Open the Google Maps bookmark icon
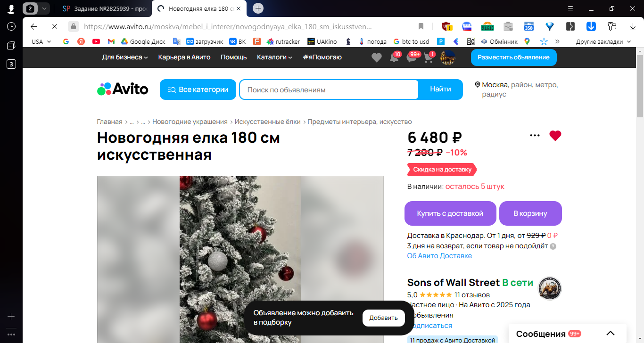This screenshot has width=644, height=343. point(527,41)
